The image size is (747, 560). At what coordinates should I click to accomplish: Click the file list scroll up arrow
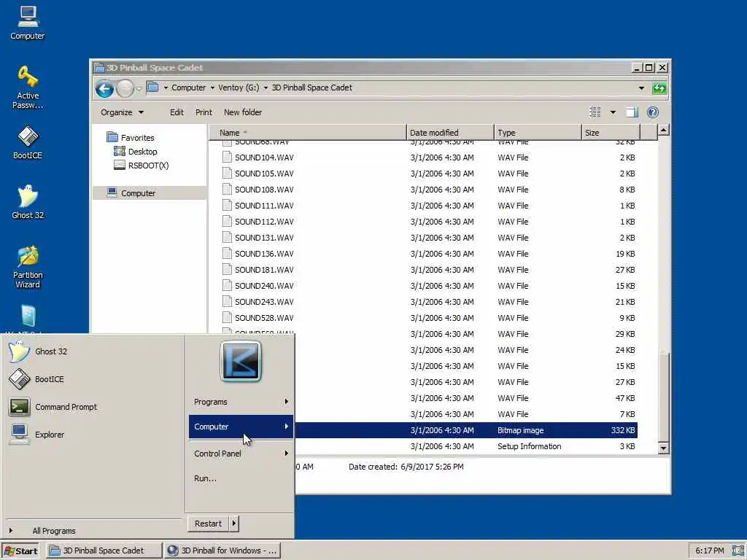tap(663, 130)
